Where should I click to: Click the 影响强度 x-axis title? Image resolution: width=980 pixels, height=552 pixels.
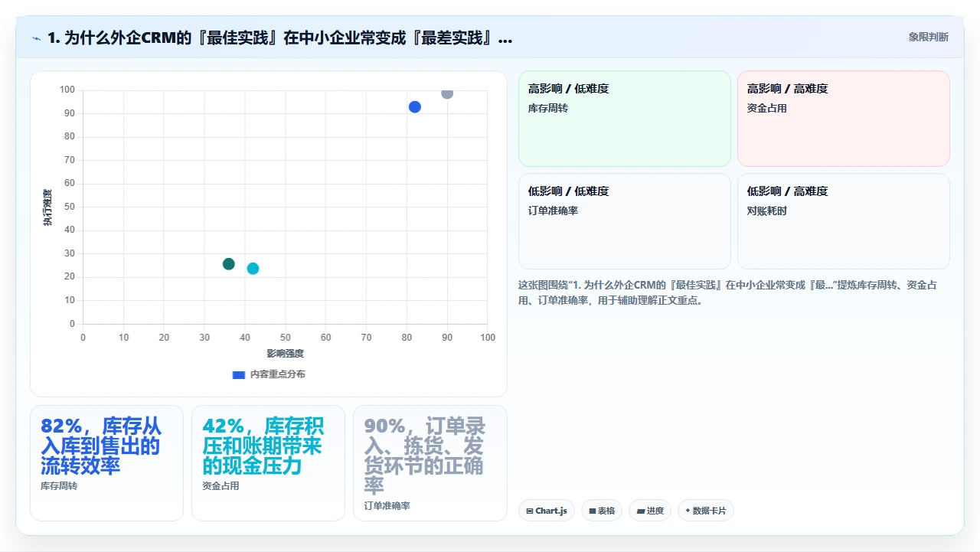pos(285,353)
